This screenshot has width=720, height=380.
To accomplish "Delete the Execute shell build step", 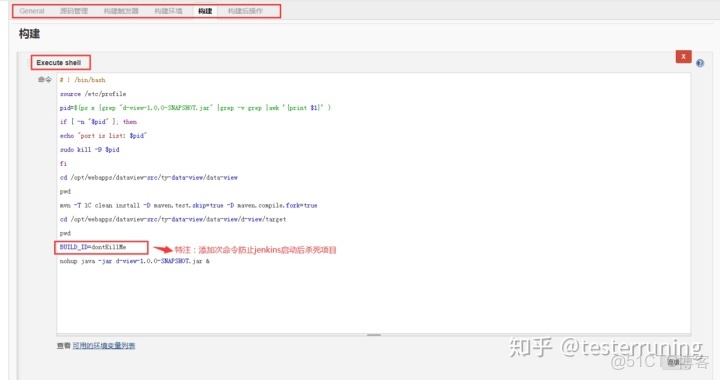I will coord(683,56).
